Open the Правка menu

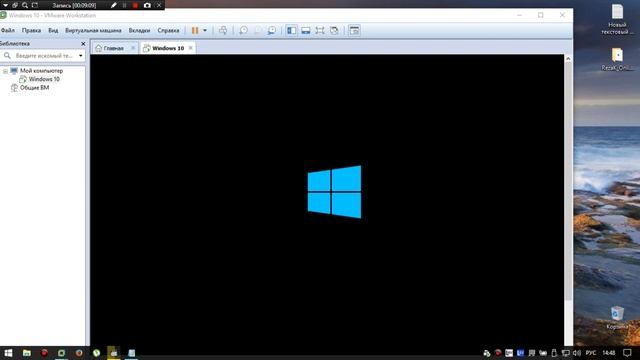coord(31,31)
